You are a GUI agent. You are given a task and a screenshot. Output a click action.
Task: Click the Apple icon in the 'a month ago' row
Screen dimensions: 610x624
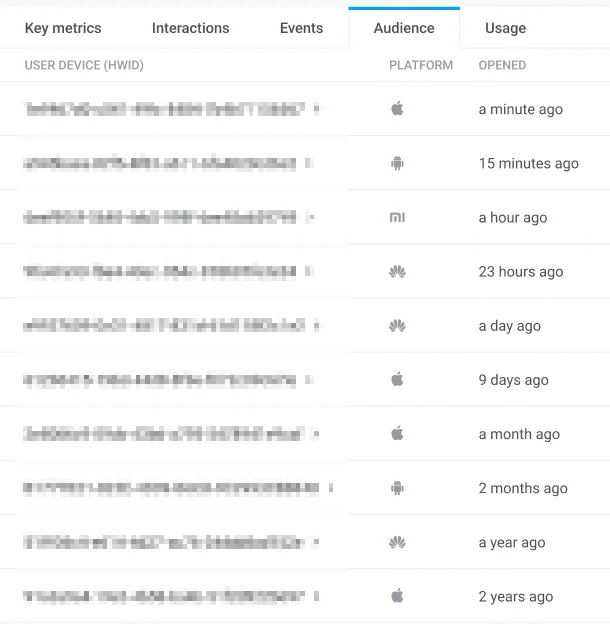pyautogui.click(x=397, y=433)
